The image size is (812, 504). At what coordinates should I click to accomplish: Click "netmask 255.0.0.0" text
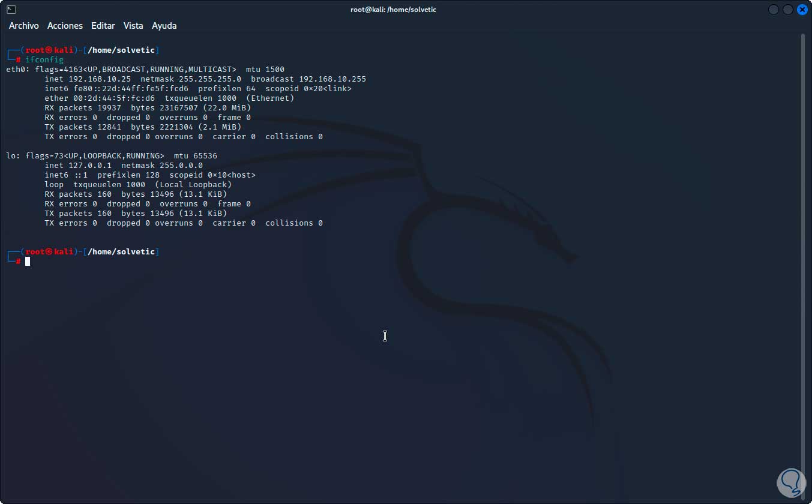click(x=162, y=165)
